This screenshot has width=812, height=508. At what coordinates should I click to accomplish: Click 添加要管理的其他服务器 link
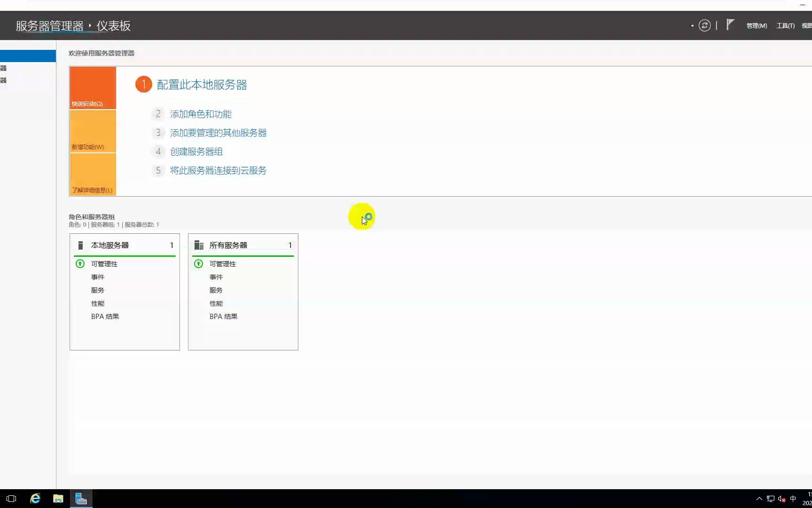219,133
